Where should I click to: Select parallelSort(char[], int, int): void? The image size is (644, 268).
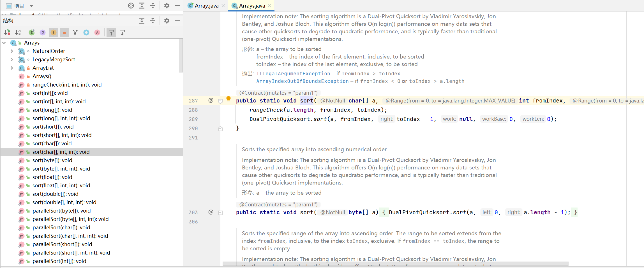(x=70, y=236)
